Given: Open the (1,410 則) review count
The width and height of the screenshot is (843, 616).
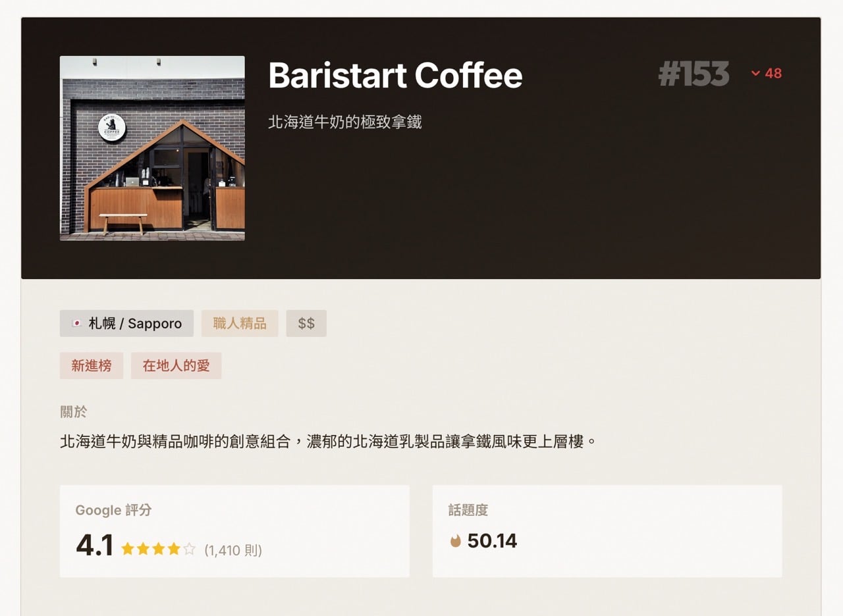Looking at the screenshot, I should coord(233,550).
